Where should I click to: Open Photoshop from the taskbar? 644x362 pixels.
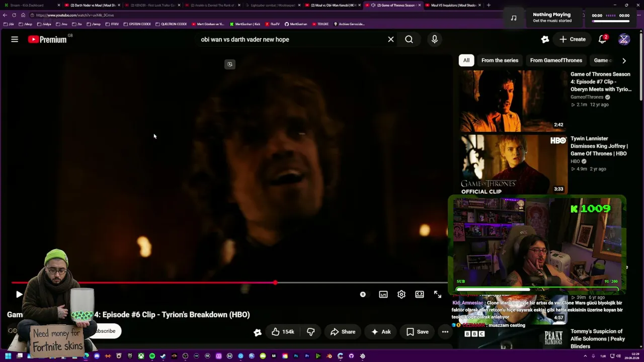(x=296, y=356)
